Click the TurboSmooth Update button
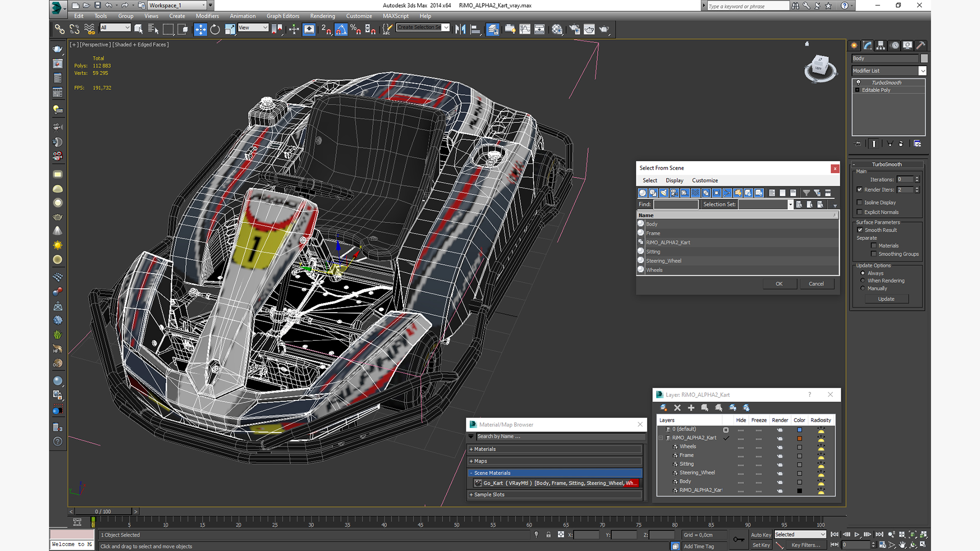The width and height of the screenshot is (980, 551). (x=887, y=299)
